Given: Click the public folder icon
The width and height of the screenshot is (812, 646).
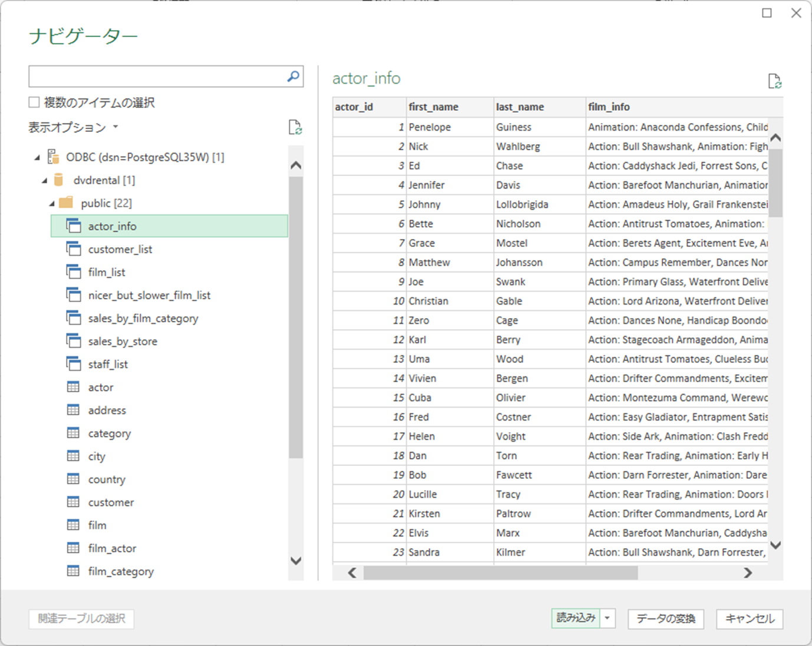Looking at the screenshot, I should click(66, 203).
